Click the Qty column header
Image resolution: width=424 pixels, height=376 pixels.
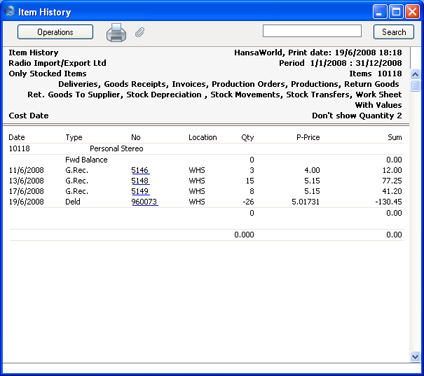point(248,137)
